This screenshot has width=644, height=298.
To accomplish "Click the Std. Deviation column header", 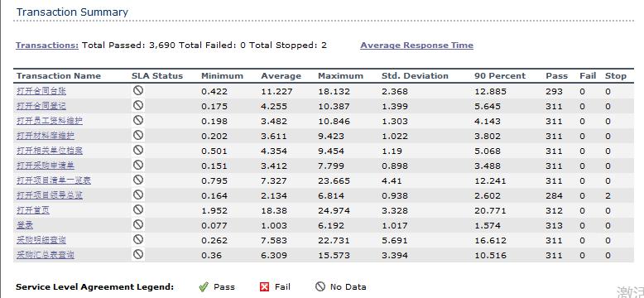I will pos(415,76).
